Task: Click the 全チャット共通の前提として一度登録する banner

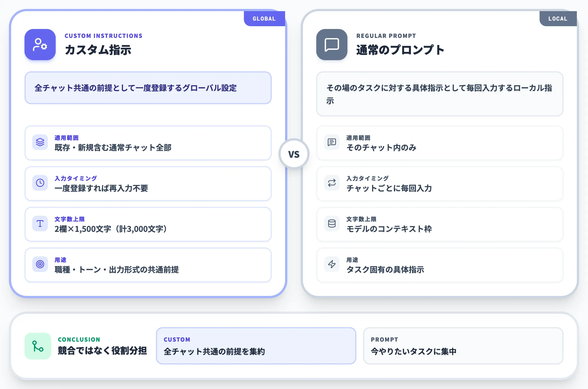Action: pyautogui.click(x=148, y=88)
